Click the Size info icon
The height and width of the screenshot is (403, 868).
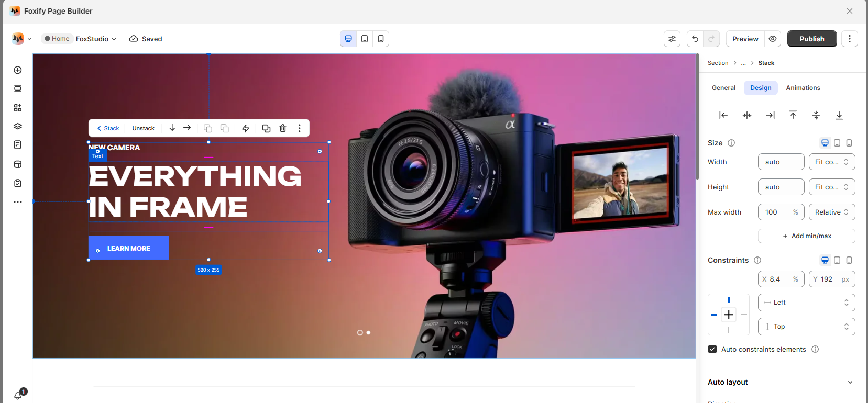click(x=731, y=143)
